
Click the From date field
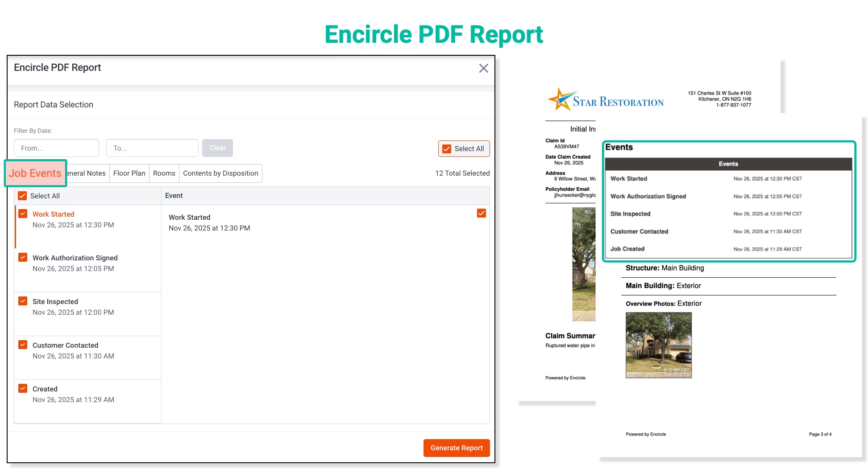pos(56,148)
